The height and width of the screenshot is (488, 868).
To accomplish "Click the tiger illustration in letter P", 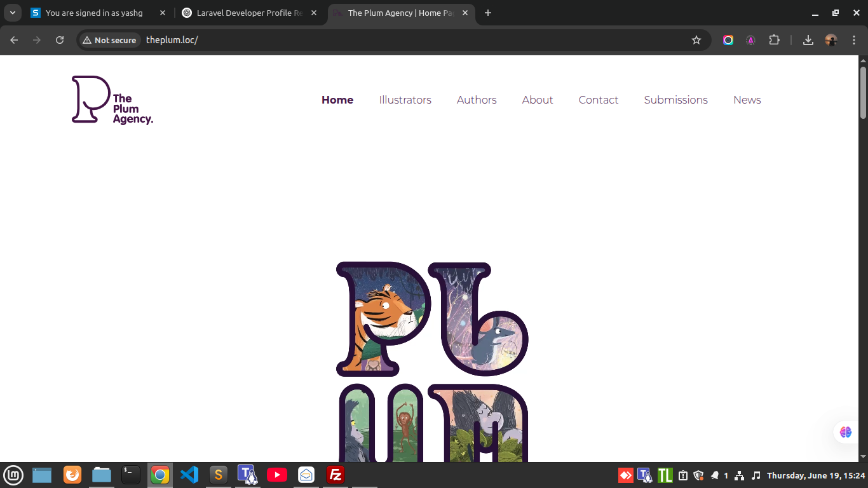I will [x=385, y=318].
